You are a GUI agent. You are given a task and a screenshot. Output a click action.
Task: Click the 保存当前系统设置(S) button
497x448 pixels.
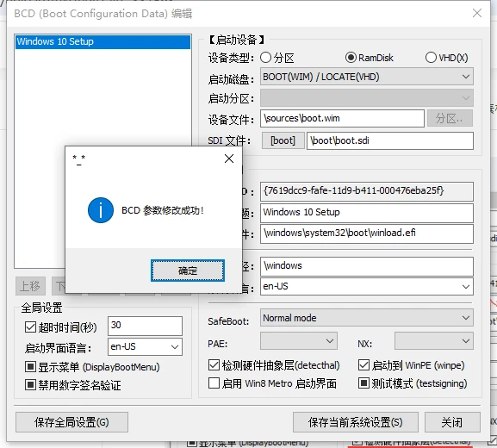(356, 422)
